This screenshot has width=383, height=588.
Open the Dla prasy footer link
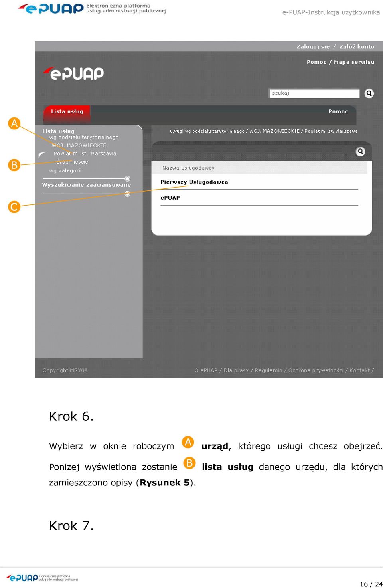(236, 370)
